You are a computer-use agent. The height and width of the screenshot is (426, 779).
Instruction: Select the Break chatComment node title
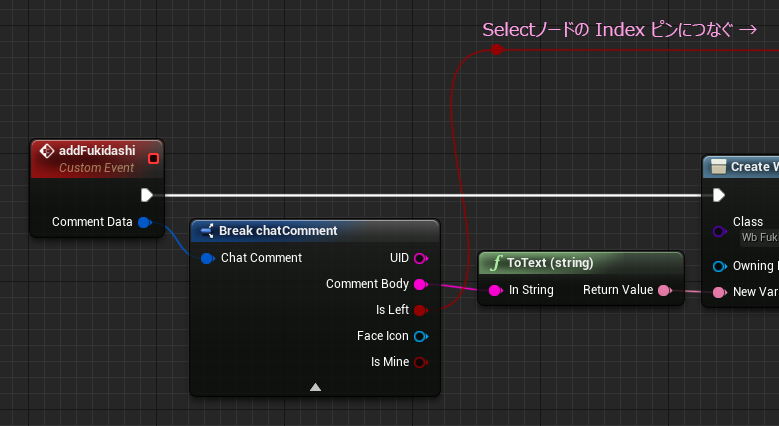click(278, 231)
